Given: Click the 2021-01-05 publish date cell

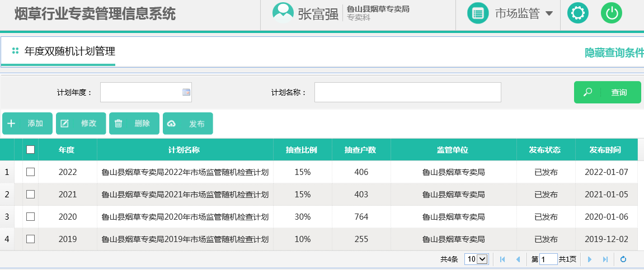Looking at the screenshot, I should point(606,194).
